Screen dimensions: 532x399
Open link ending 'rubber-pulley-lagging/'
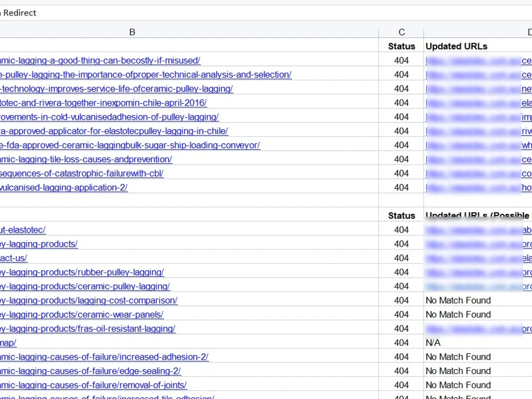[82, 272]
